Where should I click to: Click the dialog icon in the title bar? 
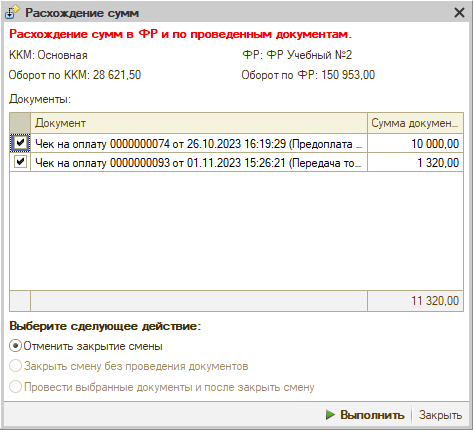[13, 13]
